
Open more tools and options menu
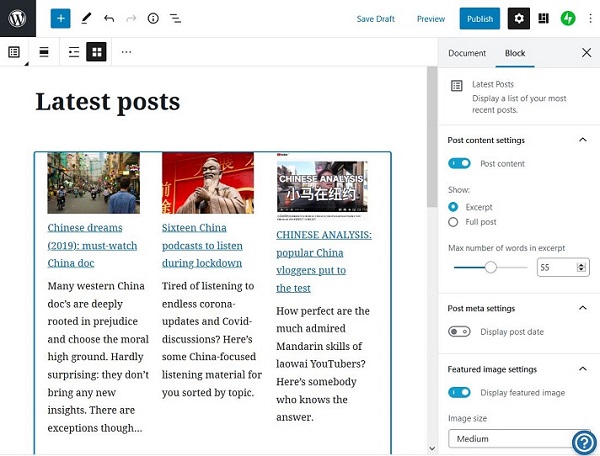pyautogui.click(x=590, y=18)
